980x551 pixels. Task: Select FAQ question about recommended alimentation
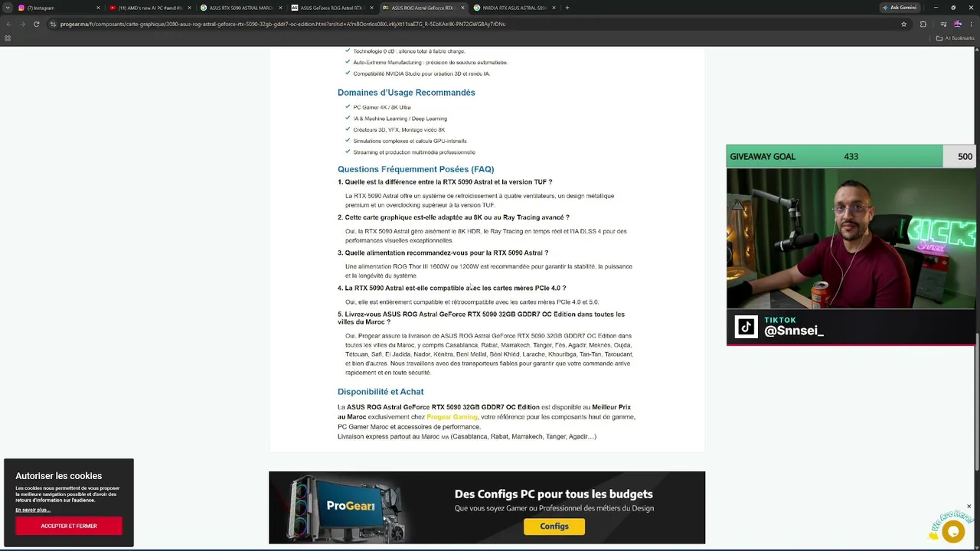click(443, 253)
